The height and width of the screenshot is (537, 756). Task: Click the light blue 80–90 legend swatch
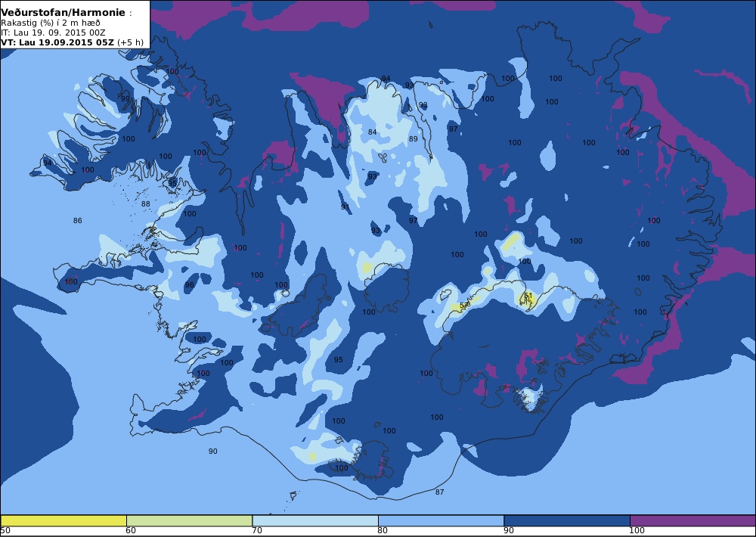[x=441, y=521]
